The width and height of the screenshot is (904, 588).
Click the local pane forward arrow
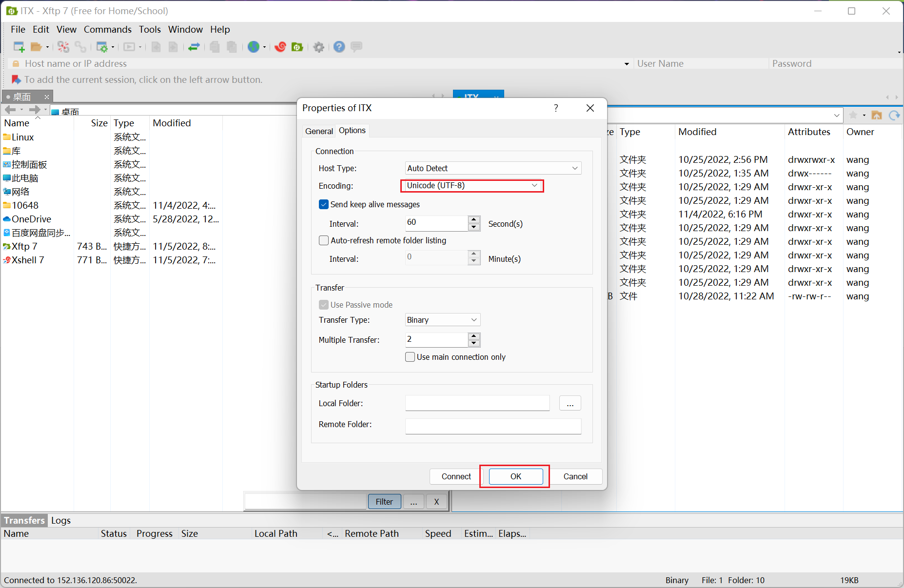coord(34,110)
